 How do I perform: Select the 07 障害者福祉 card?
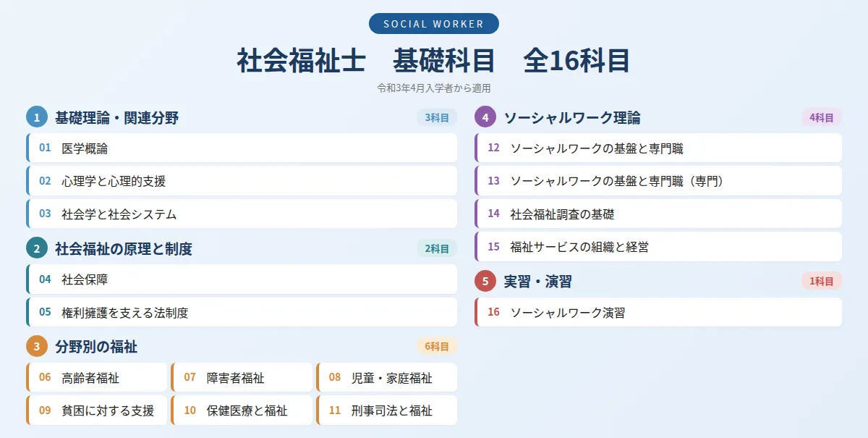(x=242, y=377)
